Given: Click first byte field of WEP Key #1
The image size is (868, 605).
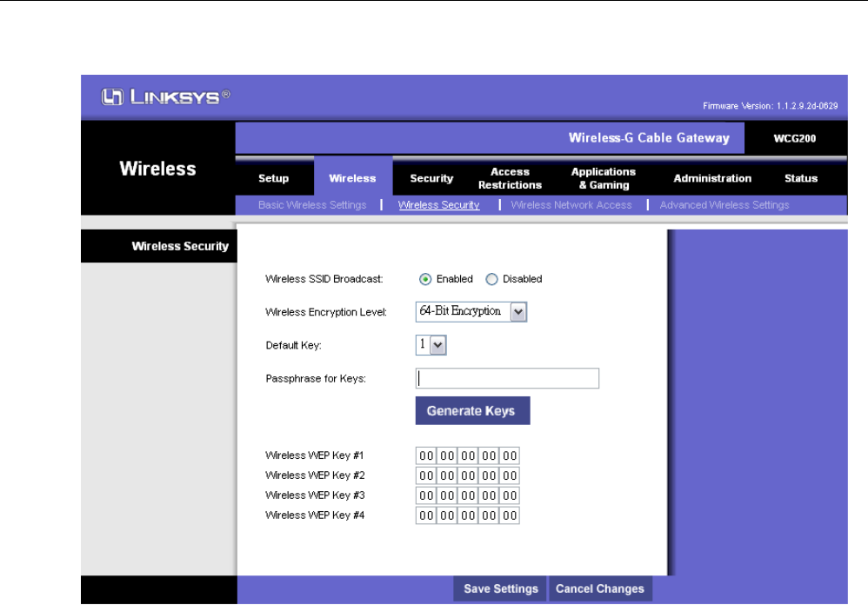Looking at the screenshot, I should tap(426, 455).
